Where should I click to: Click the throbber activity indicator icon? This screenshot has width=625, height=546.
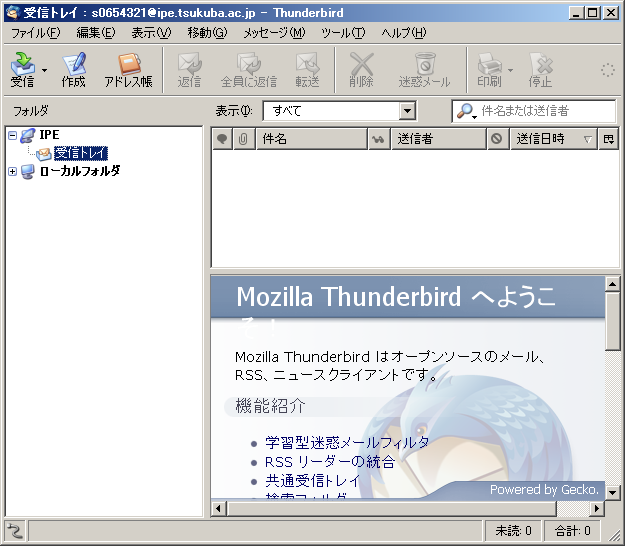[x=608, y=70]
